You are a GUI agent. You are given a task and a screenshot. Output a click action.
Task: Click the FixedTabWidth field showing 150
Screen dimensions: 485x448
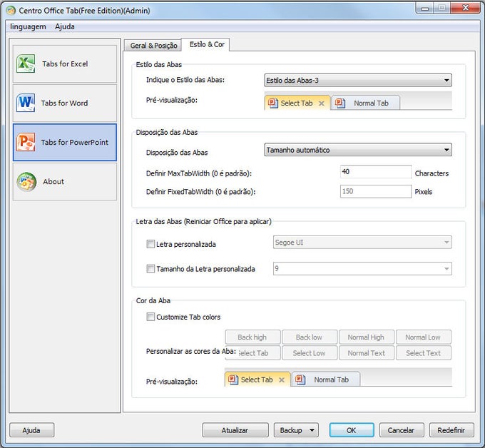(375, 191)
